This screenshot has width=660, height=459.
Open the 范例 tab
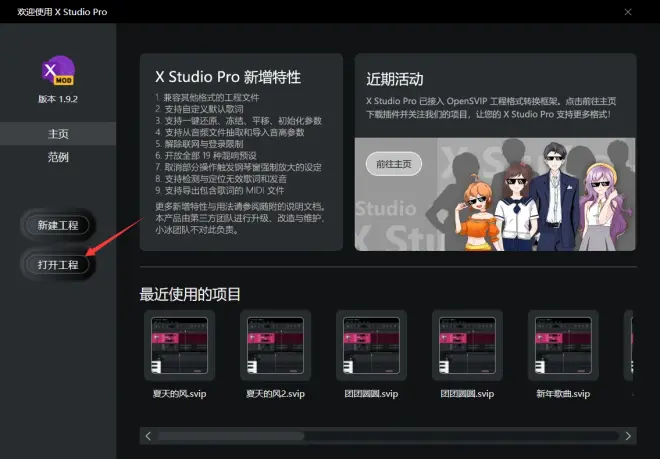[x=58, y=157]
